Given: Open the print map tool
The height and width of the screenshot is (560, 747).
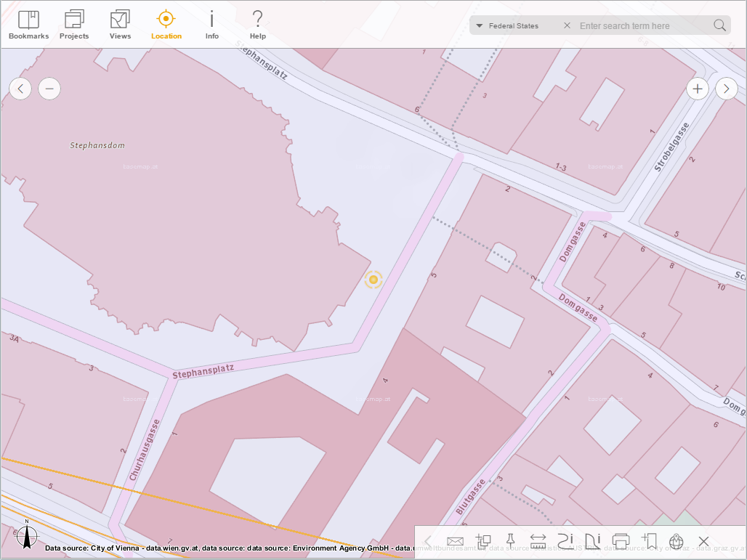Looking at the screenshot, I should tap(620, 541).
